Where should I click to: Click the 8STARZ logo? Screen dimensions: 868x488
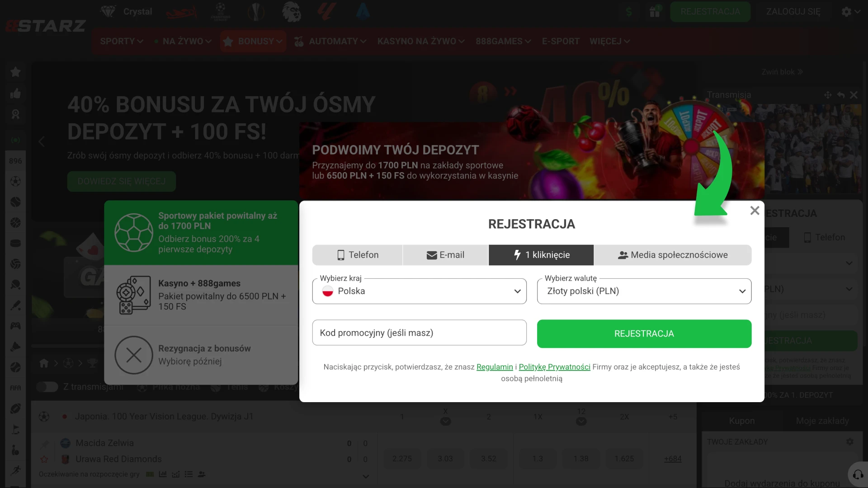(46, 26)
